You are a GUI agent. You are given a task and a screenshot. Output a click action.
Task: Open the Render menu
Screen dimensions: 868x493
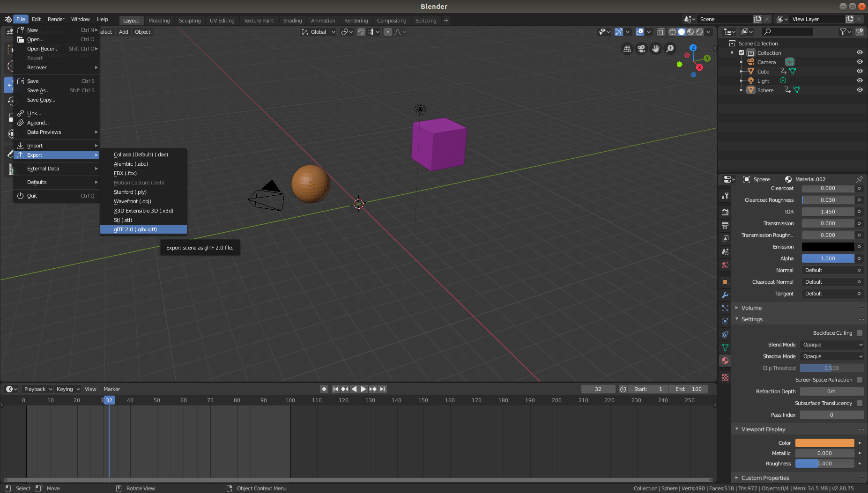coord(56,19)
